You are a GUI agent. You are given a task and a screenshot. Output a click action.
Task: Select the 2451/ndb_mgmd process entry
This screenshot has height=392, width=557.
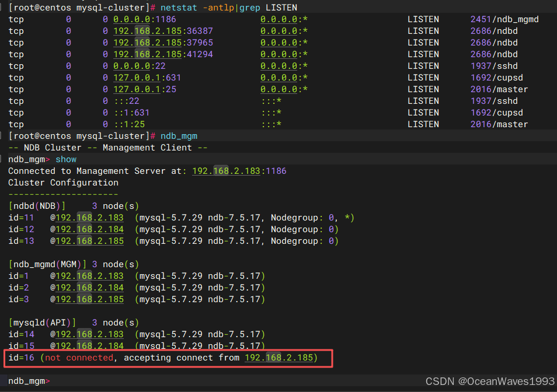click(x=504, y=19)
